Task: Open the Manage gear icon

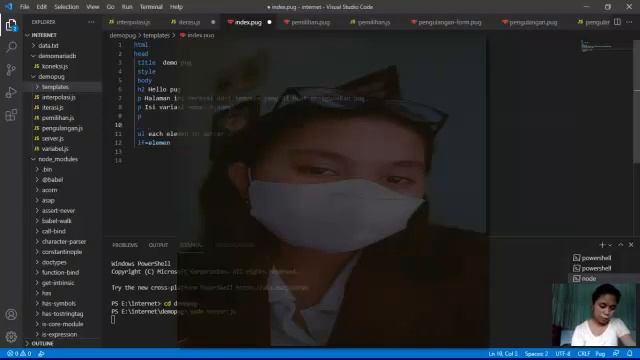Action: click(x=11, y=336)
